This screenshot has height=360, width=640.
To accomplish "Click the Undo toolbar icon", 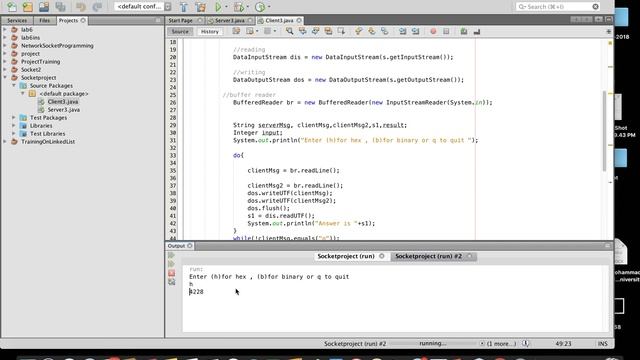I will 80,7.
